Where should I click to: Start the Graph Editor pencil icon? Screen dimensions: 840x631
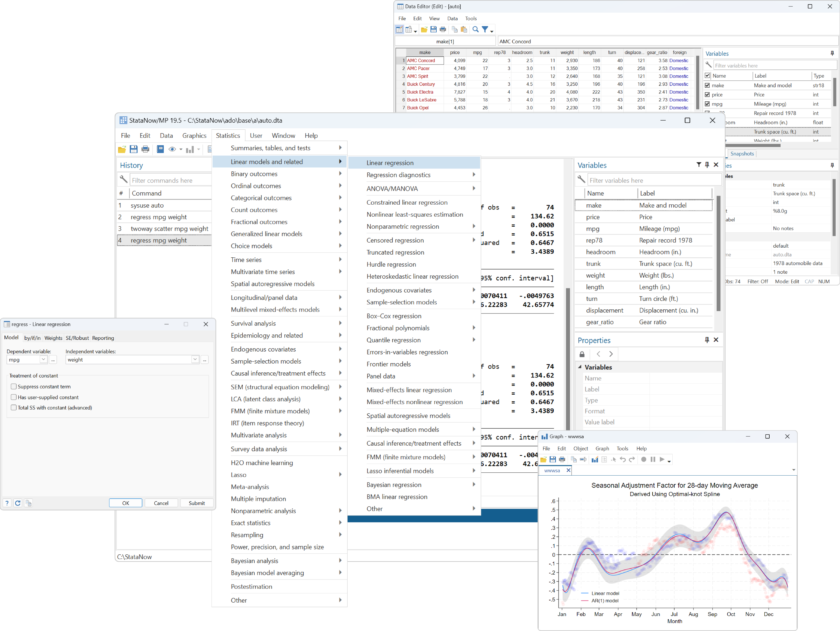595,460
